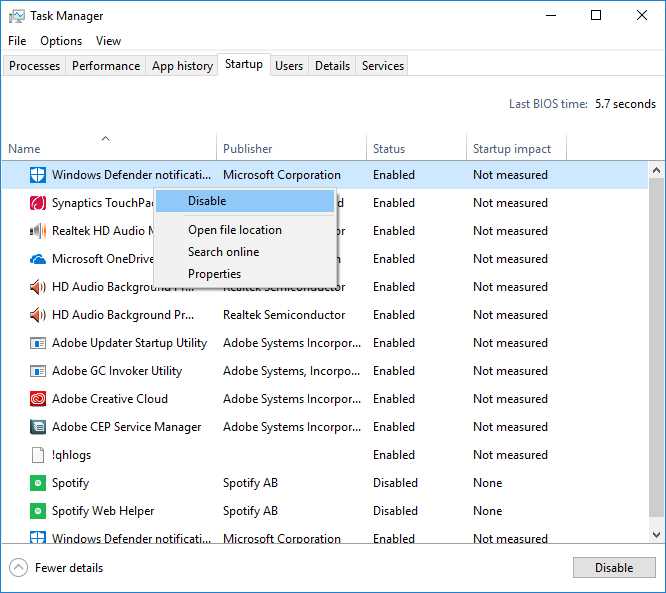Select the Adobe Creative Cloud icon
This screenshot has height=593, width=666.
tap(38, 399)
